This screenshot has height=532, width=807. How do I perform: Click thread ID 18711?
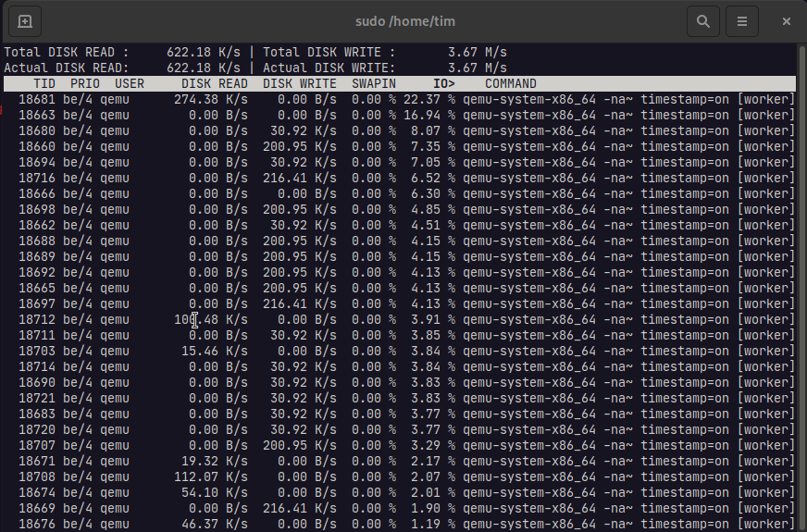[37, 336]
